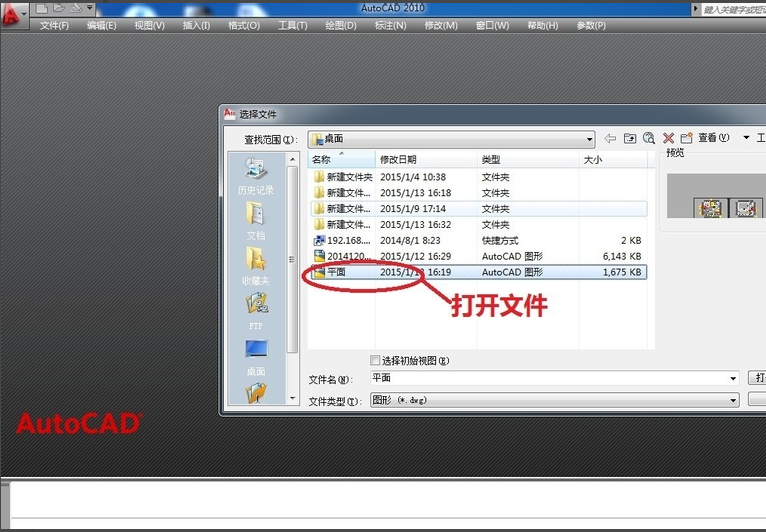Expand the 文件类型 图形 (*.dwg) dropdown

click(733, 401)
